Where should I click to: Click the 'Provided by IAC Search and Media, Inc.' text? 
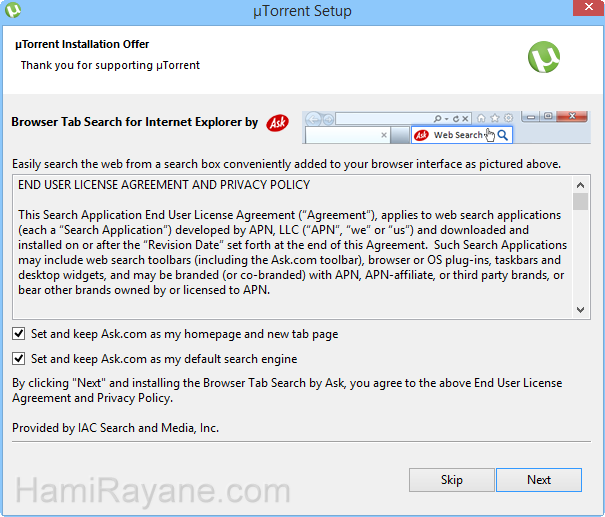[x=115, y=427]
